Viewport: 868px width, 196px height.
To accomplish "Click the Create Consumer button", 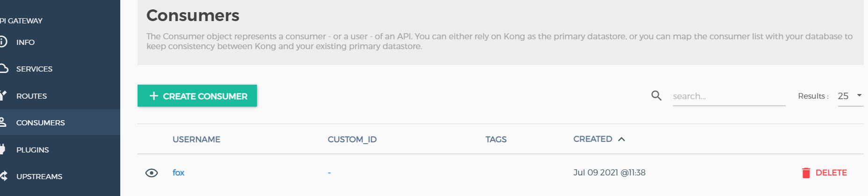I will pos(197,96).
